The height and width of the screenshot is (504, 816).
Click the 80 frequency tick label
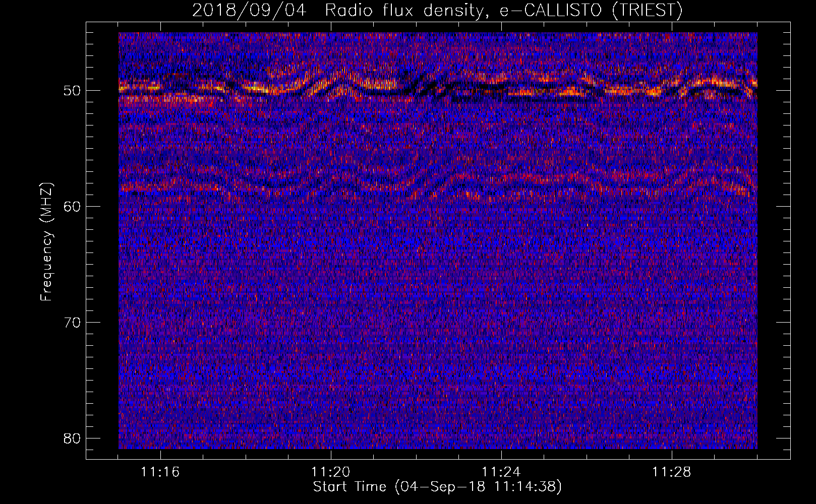(x=73, y=438)
